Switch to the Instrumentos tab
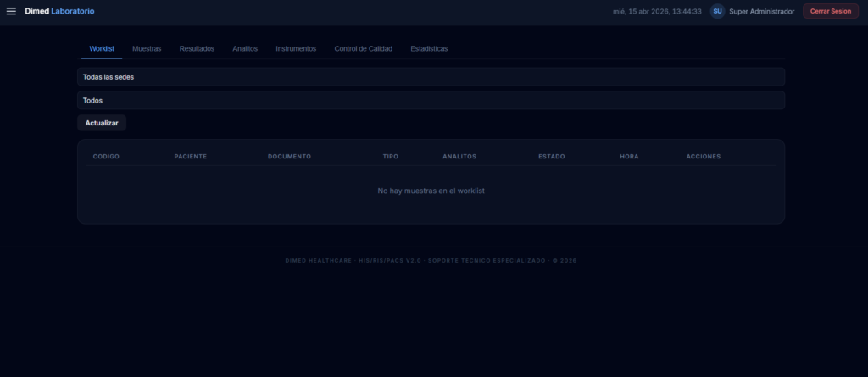This screenshot has width=868, height=377. click(296, 48)
